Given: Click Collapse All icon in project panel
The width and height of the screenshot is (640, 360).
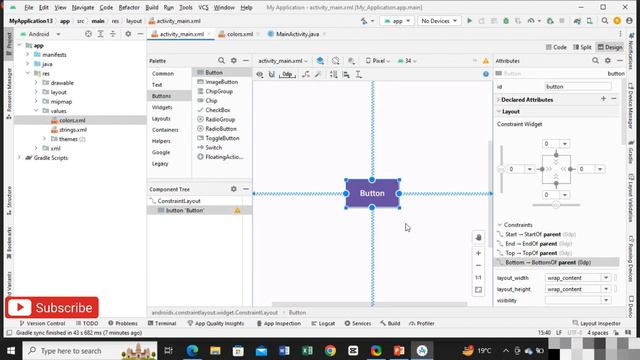Looking at the screenshot, I should (113, 34).
